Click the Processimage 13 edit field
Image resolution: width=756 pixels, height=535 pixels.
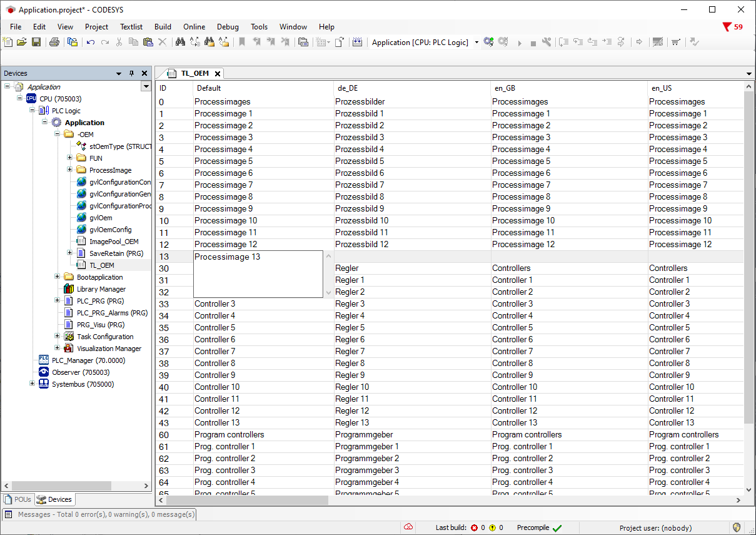click(258, 274)
